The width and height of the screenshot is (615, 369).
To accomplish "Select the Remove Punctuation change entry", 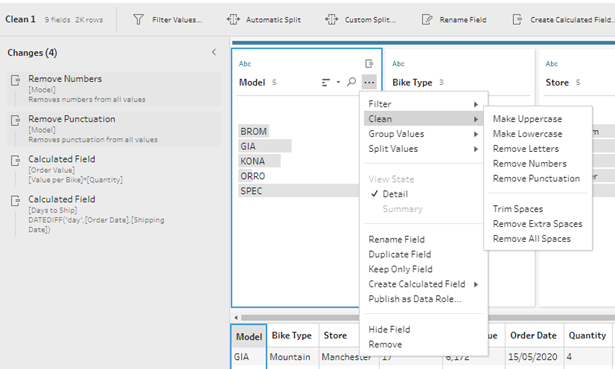I will pyautogui.click(x=114, y=129).
